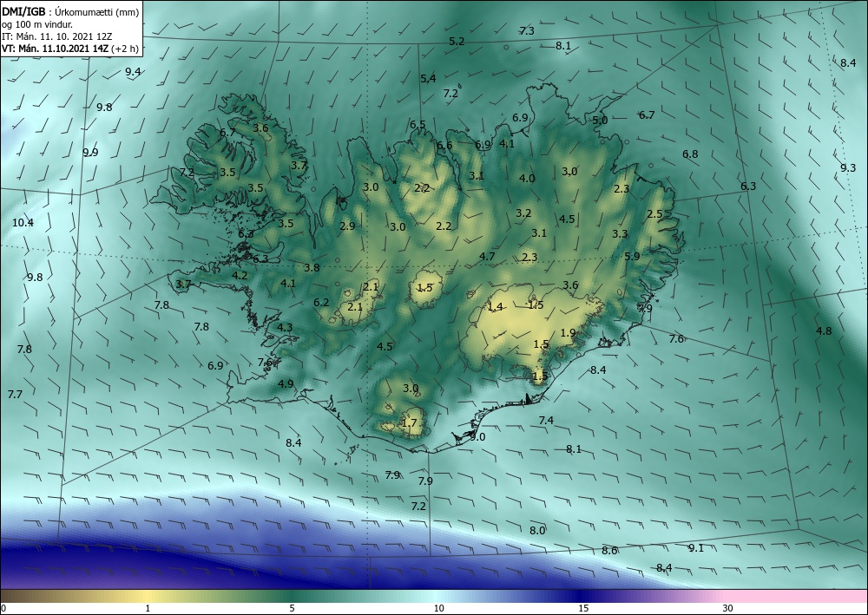This screenshot has width=868, height=615.
Task: Click the value '9.3' at the eastern edge
Action: [848, 167]
